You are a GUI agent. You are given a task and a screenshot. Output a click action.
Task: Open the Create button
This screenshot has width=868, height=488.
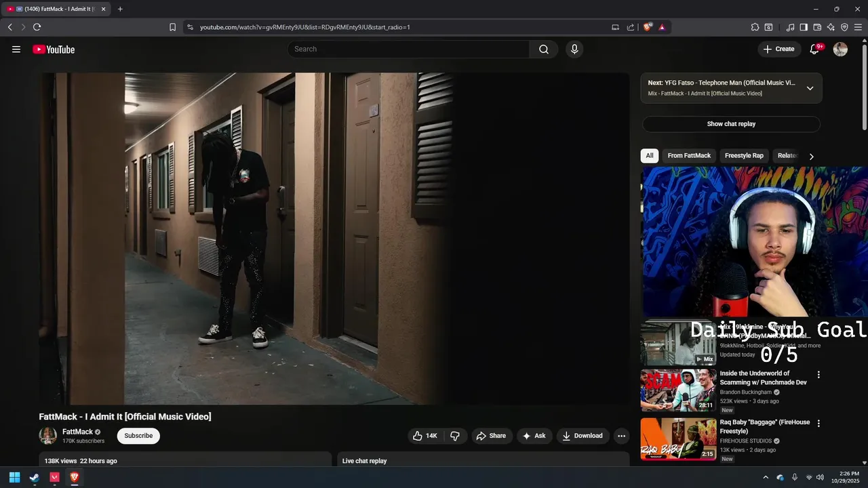[779, 49]
